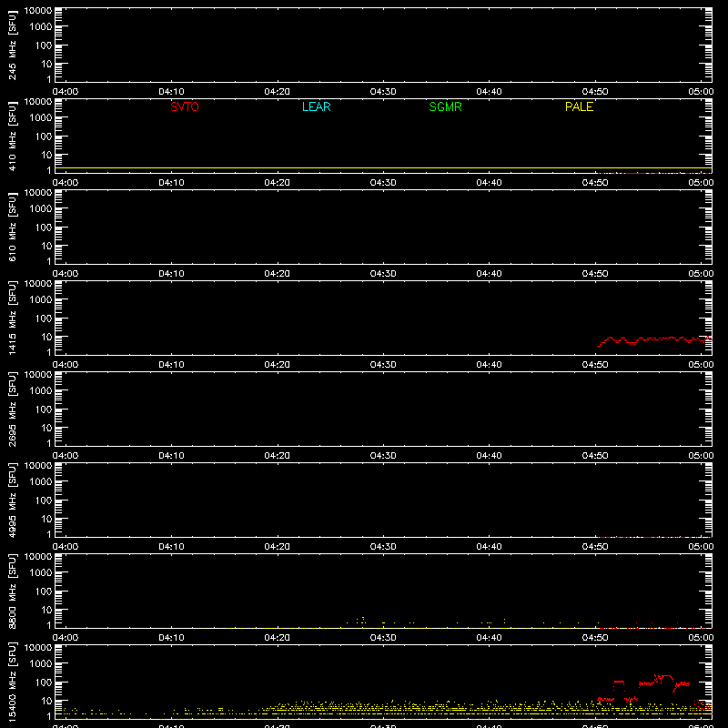Click the 1000 tick of the 410 MHz panel
This screenshot has width=728, height=728.
(x=41, y=118)
